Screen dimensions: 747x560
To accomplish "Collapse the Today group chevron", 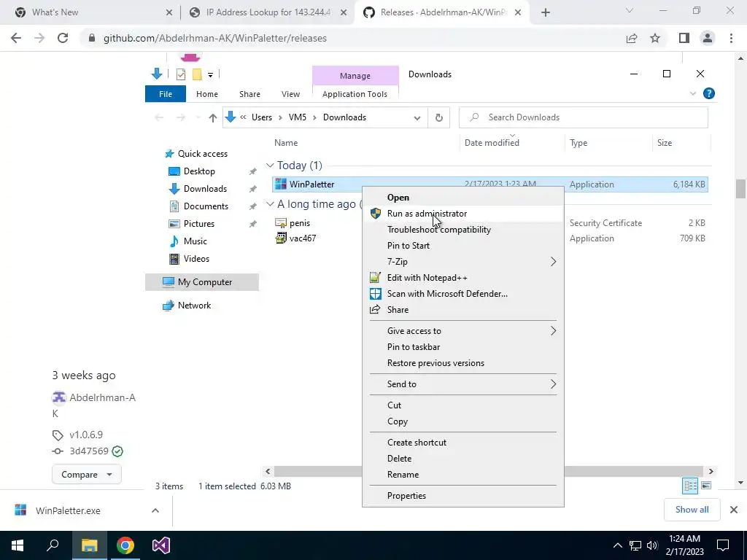I will pyautogui.click(x=270, y=166).
